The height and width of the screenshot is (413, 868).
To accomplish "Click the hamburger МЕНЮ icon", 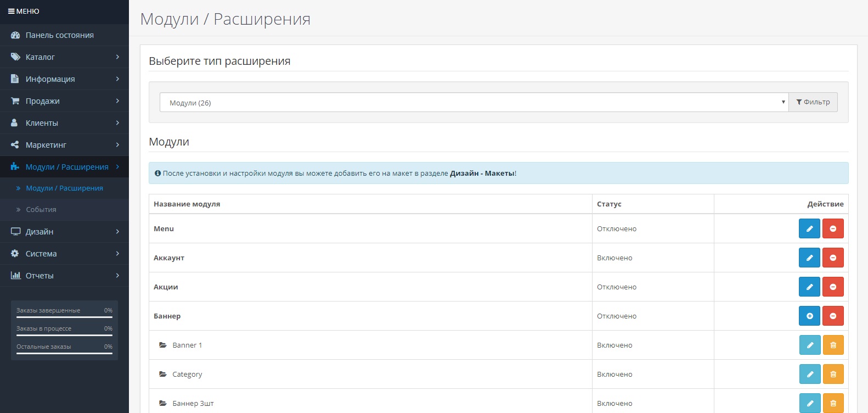I will click(x=12, y=12).
